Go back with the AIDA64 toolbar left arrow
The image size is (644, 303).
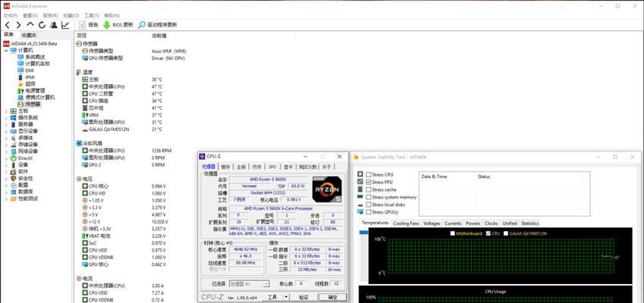7,25
